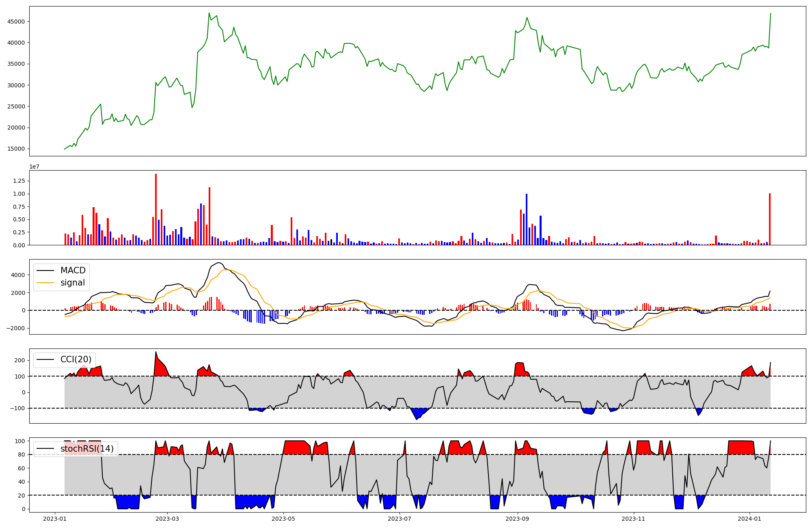Click the CCI(20) legend label
This screenshot has width=812, height=528.
76,359
